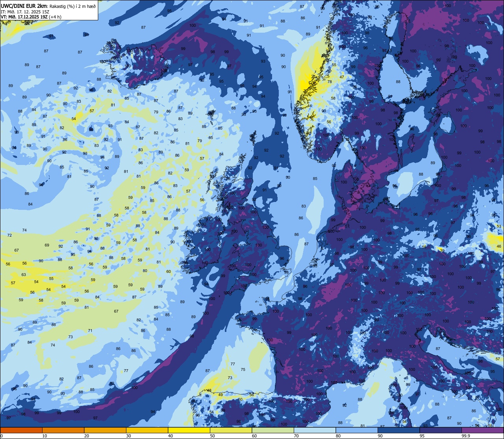Click the humidity value '69' over the Atlantic

point(47,245)
